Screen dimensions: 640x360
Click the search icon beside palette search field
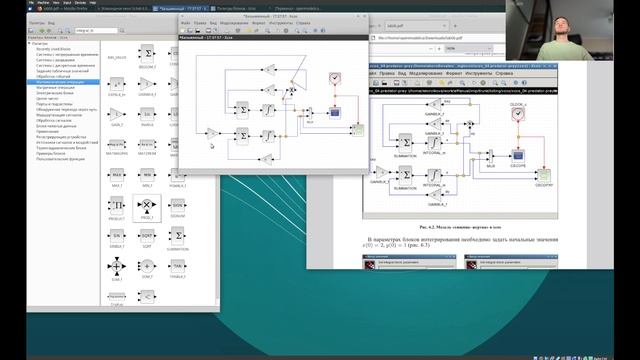tap(122, 31)
